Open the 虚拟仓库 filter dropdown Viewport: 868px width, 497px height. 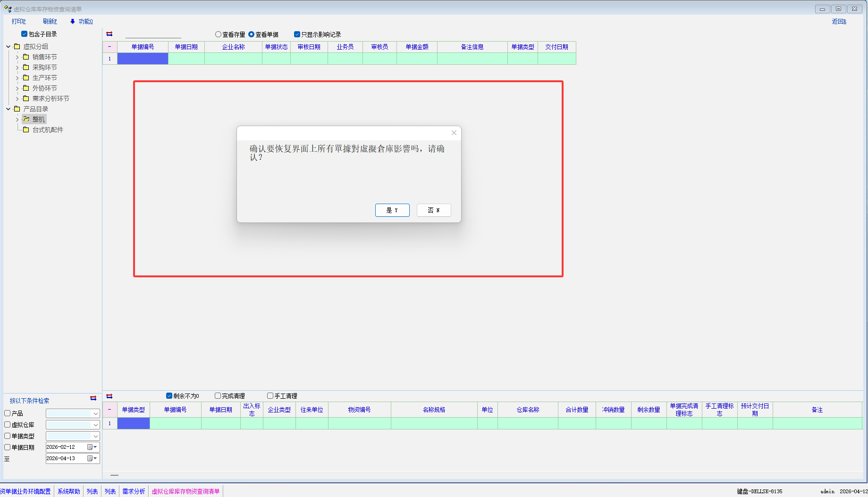pyautogui.click(x=95, y=425)
